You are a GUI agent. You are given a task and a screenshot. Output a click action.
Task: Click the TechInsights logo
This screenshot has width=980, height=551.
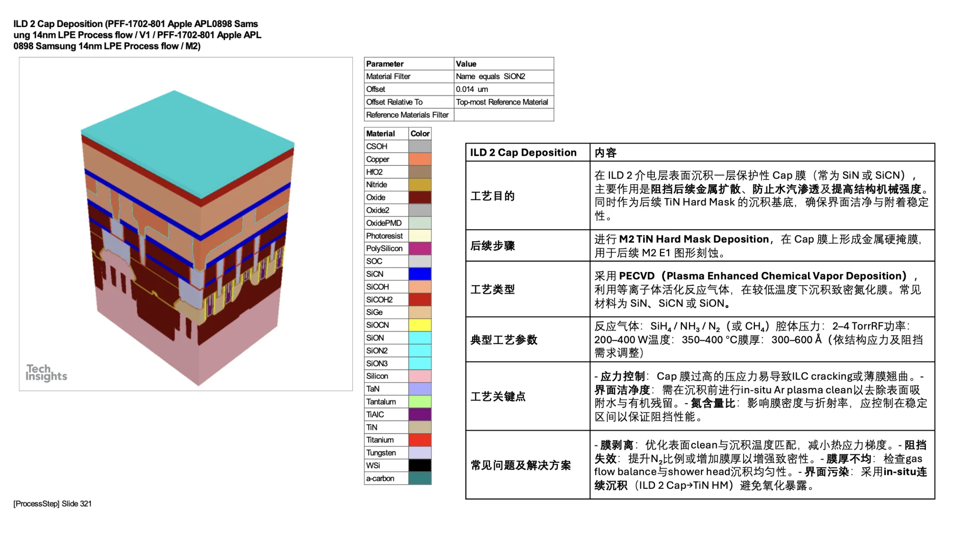coord(46,373)
